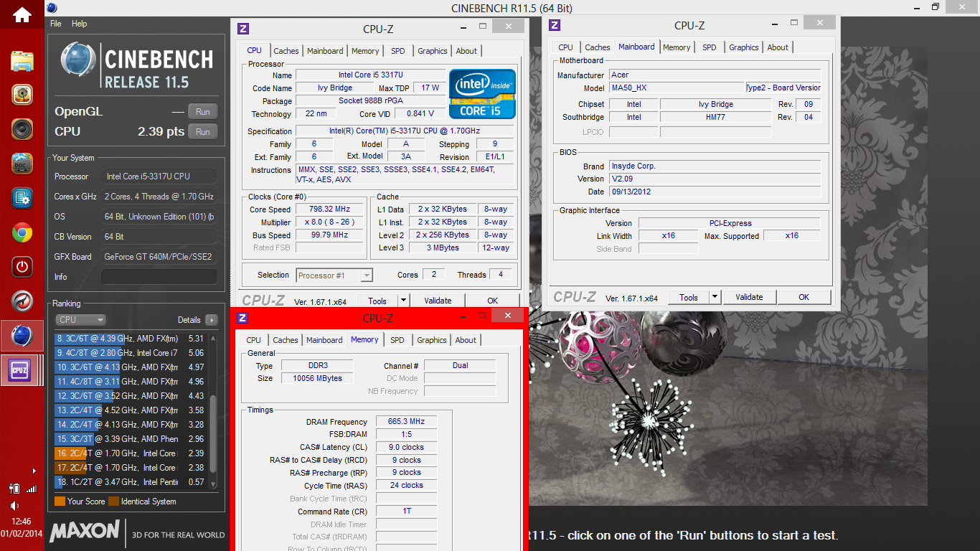Check the battery power tray icon

click(x=14, y=489)
